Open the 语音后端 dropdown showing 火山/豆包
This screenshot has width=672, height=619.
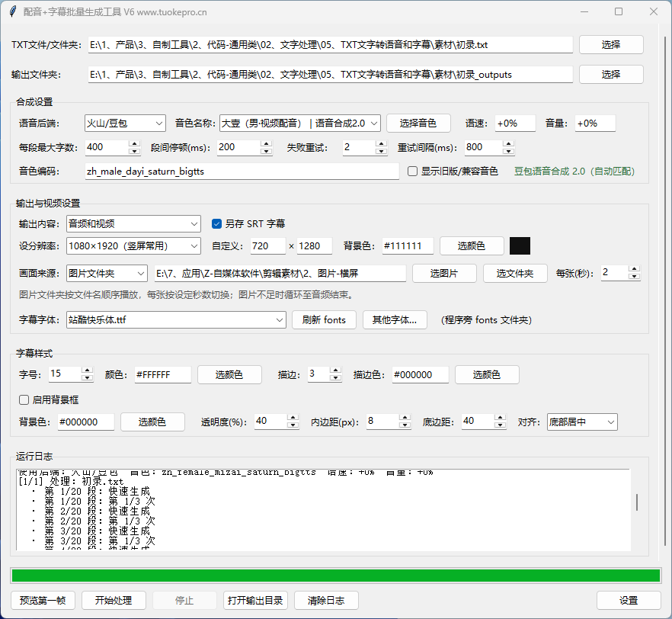point(125,123)
